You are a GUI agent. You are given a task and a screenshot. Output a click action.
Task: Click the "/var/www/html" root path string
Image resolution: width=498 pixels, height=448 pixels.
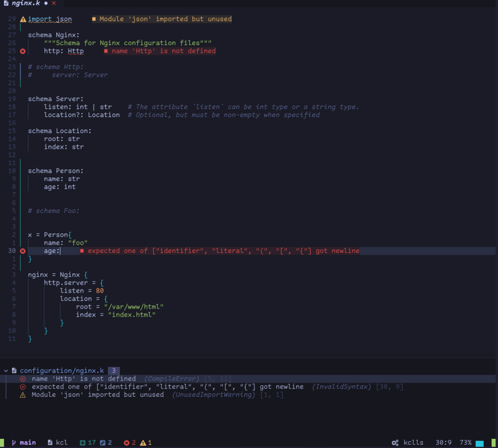pos(134,307)
